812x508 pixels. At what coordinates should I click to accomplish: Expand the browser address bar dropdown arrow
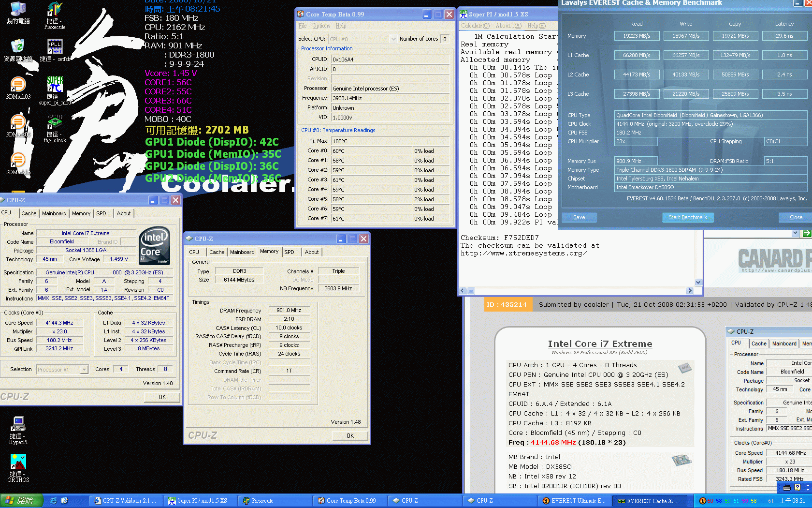[795, 233]
